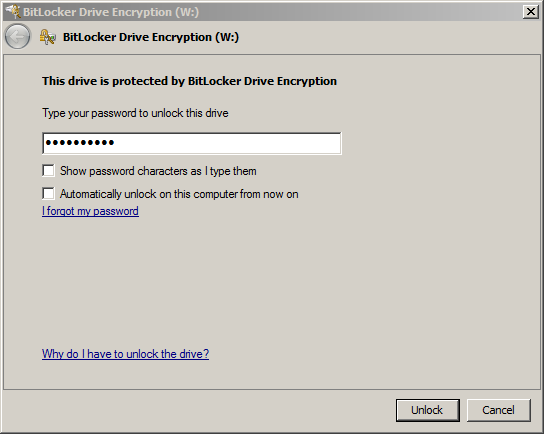
Task: Tick Automatically unlock on this computer checkbox
Action: click(x=48, y=194)
